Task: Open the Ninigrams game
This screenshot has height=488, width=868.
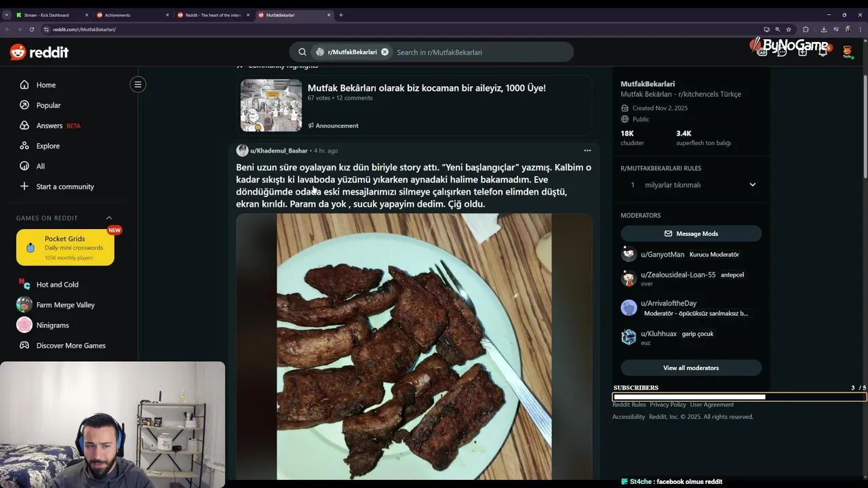Action: (52, 325)
